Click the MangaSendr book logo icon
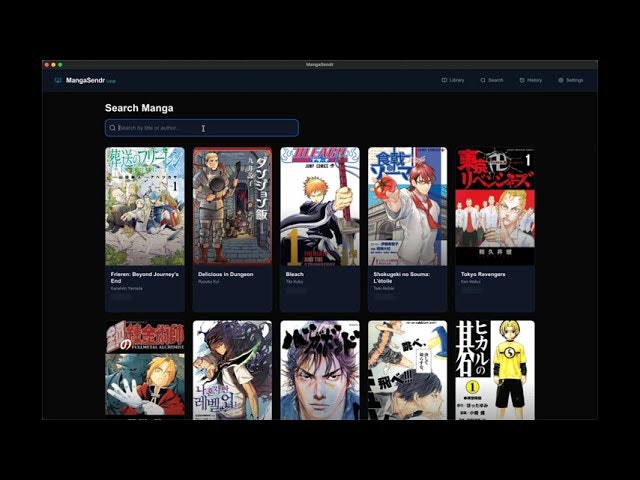640x480 pixels. coord(58,80)
